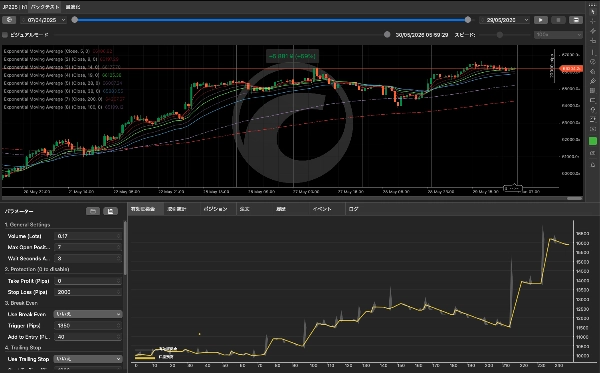Screen dimensions: 600x373
Task: Click the Volume (Lots) input field
Action: pos(88,236)
